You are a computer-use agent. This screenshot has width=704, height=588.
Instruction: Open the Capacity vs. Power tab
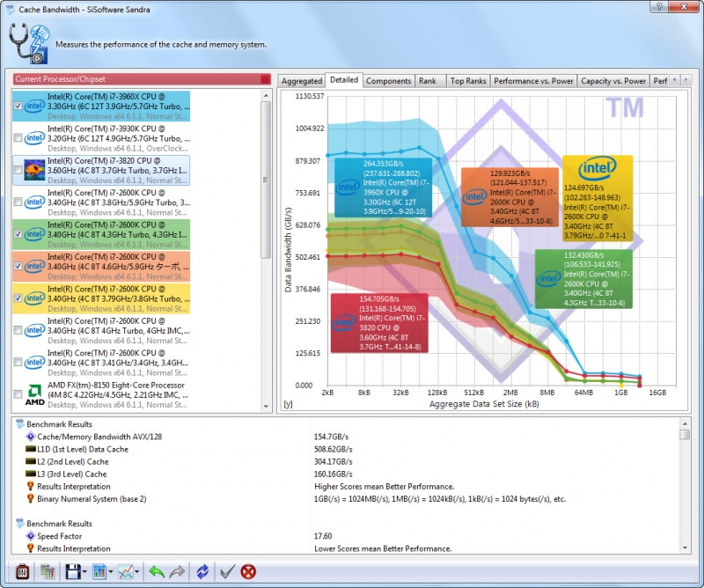(x=613, y=81)
